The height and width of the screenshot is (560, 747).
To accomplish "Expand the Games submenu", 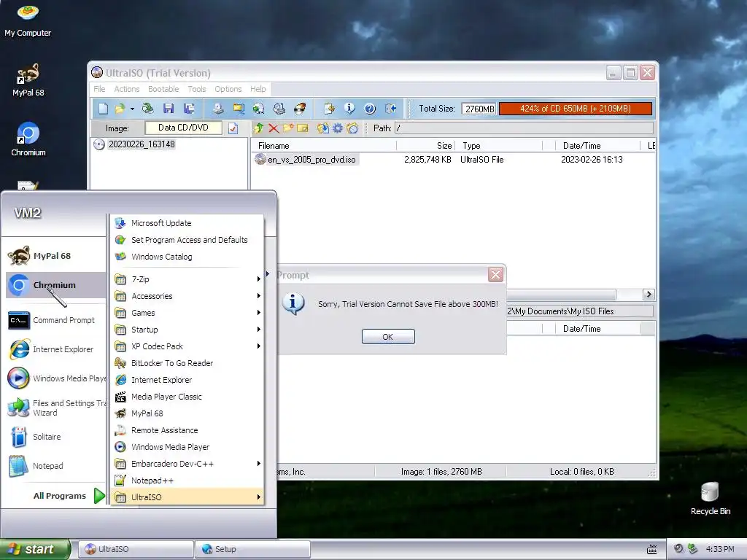I will pyautogui.click(x=187, y=312).
